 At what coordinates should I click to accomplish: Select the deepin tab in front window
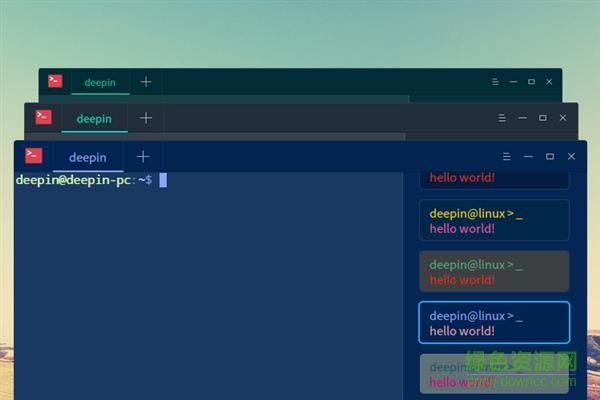88,157
